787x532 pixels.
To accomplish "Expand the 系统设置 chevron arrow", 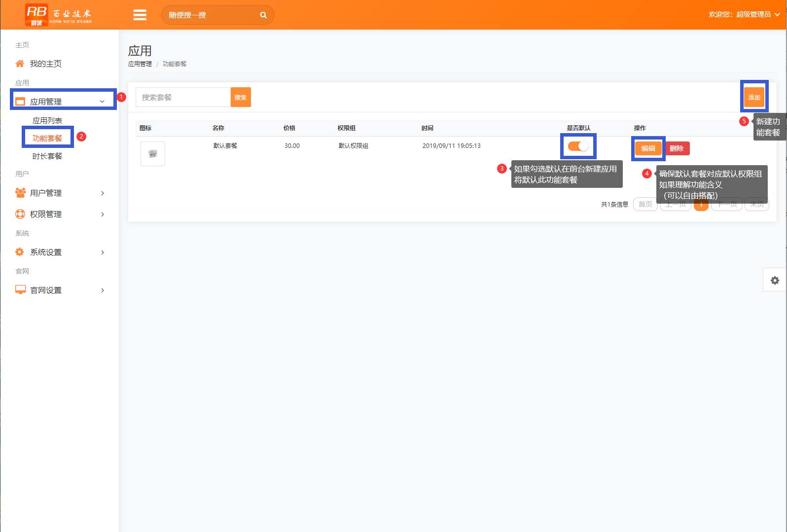I will [x=103, y=252].
